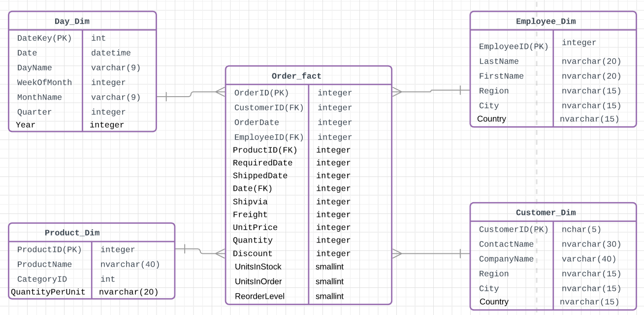
Task: Click the nvarchar(40) type cell for ProductName
Action: point(129,264)
